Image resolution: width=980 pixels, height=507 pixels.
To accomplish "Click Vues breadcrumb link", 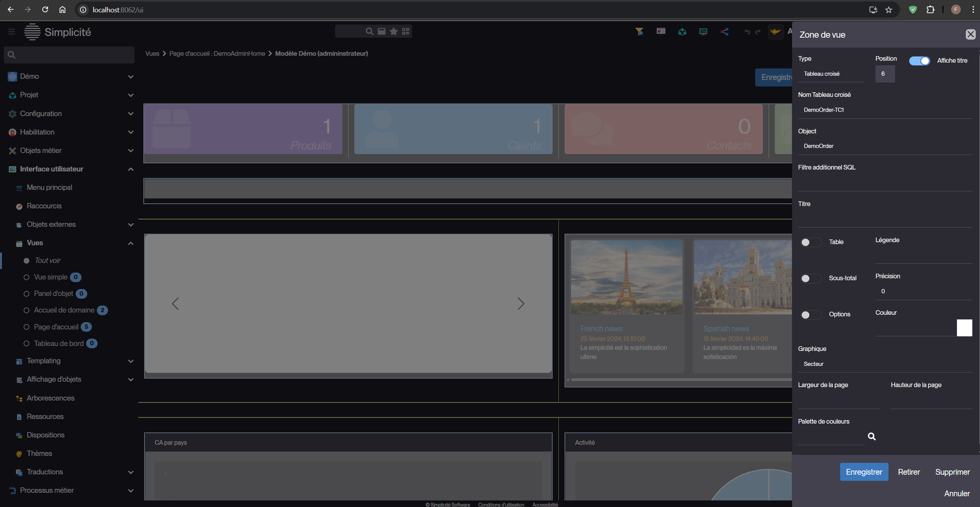I will click(152, 53).
